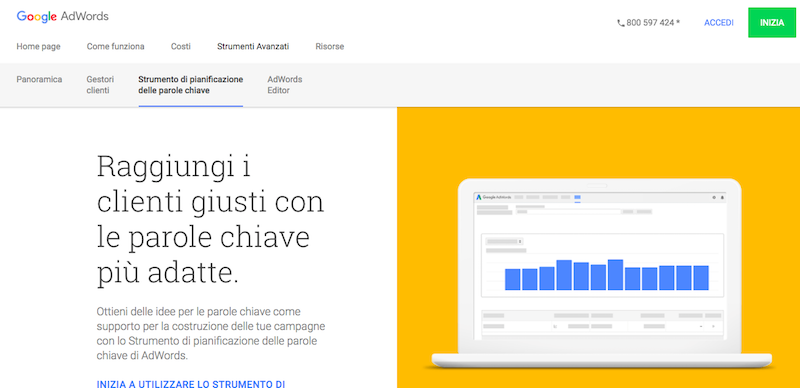Select the Strumento di pianificazione delle parole chiave tab
The height and width of the screenshot is (388, 800).
pyautogui.click(x=191, y=85)
